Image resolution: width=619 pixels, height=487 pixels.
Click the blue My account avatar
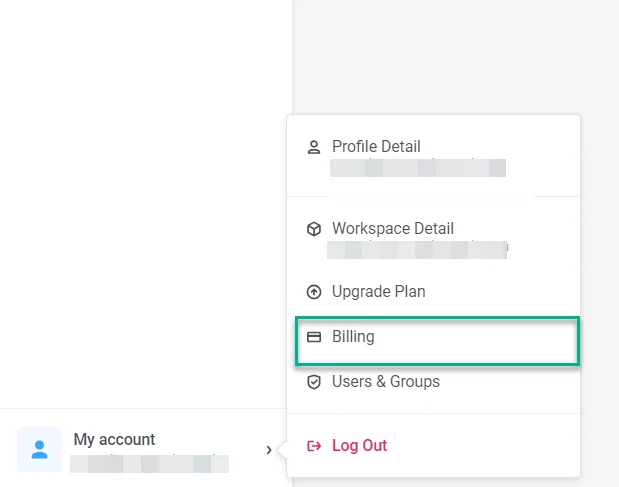tap(40, 449)
